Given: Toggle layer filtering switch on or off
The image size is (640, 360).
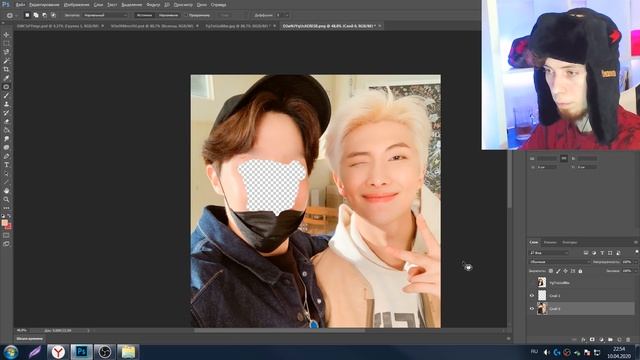Looking at the screenshot, I should point(637,252).
